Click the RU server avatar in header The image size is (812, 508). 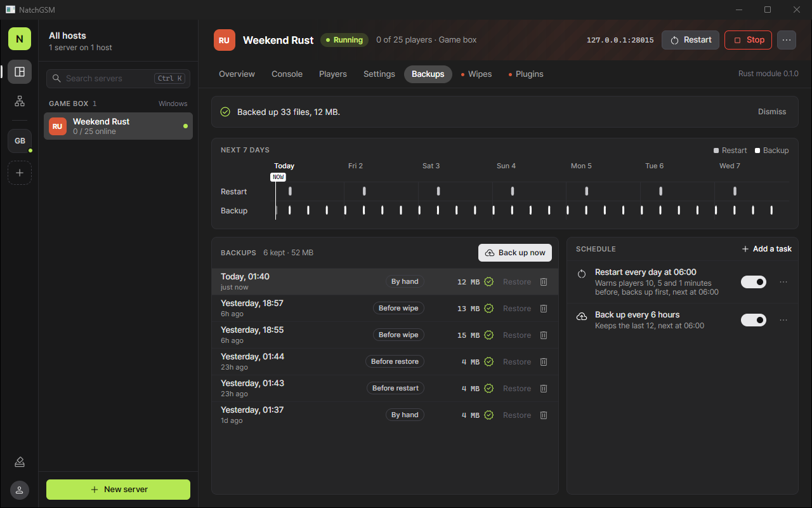225,40
